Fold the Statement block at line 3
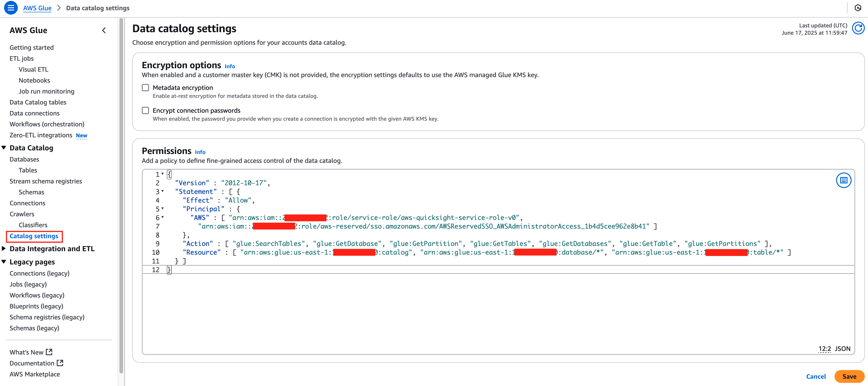Screen dimensions: 868x386 coord(163,191)
